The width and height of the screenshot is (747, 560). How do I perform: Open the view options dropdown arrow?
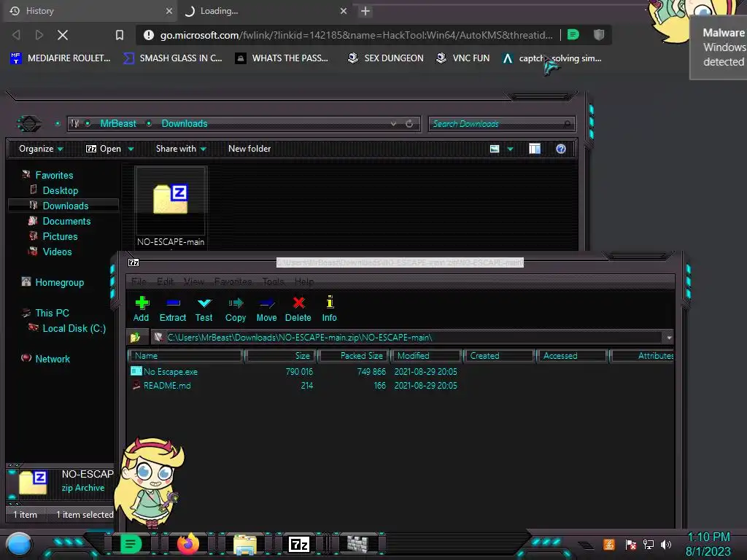pos(510,149)
